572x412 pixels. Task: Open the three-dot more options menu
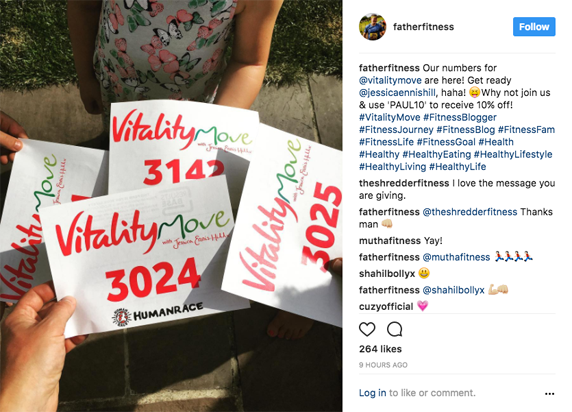(549, 394)
